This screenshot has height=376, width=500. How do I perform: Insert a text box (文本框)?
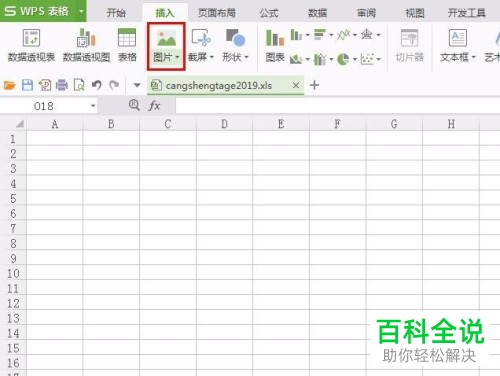(x=457, y=46)
